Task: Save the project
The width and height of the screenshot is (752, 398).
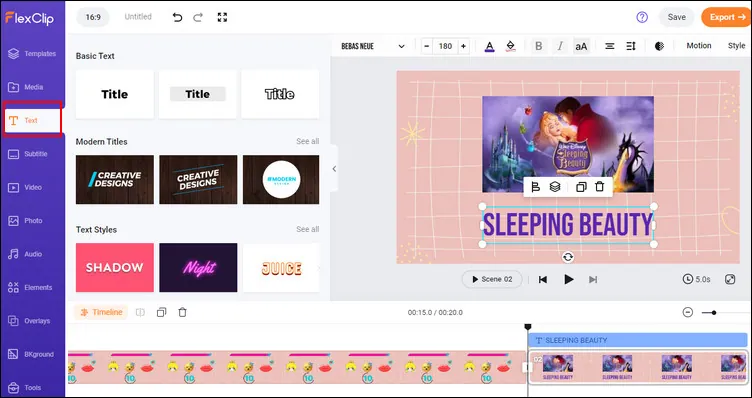Action: (x=676, y=17)
